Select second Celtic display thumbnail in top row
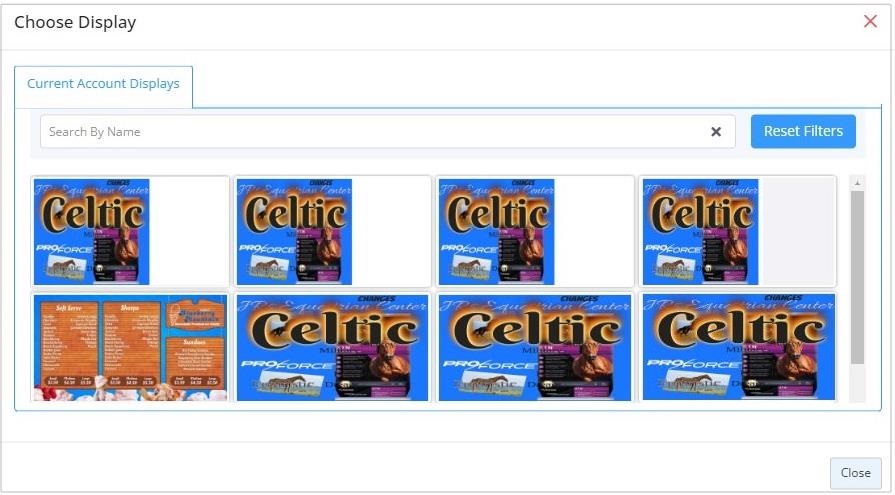This screenshot has width=895, height=495. 294,232
